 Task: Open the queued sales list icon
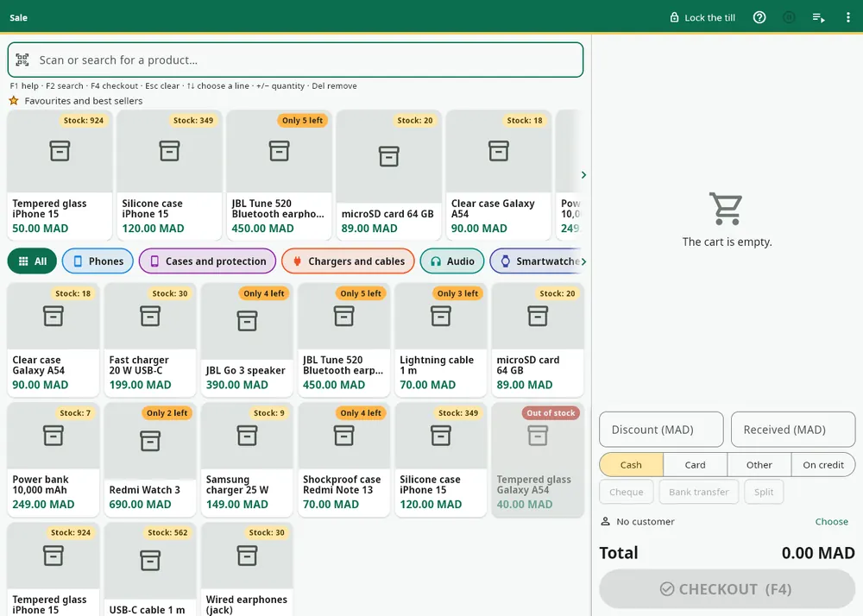click(818, 17)
